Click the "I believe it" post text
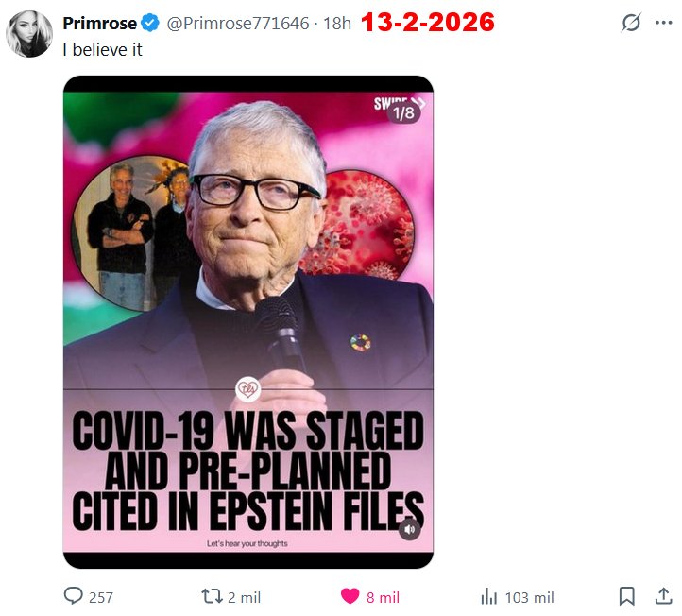This screenshot has height=616, width=682. coord(102,49)
